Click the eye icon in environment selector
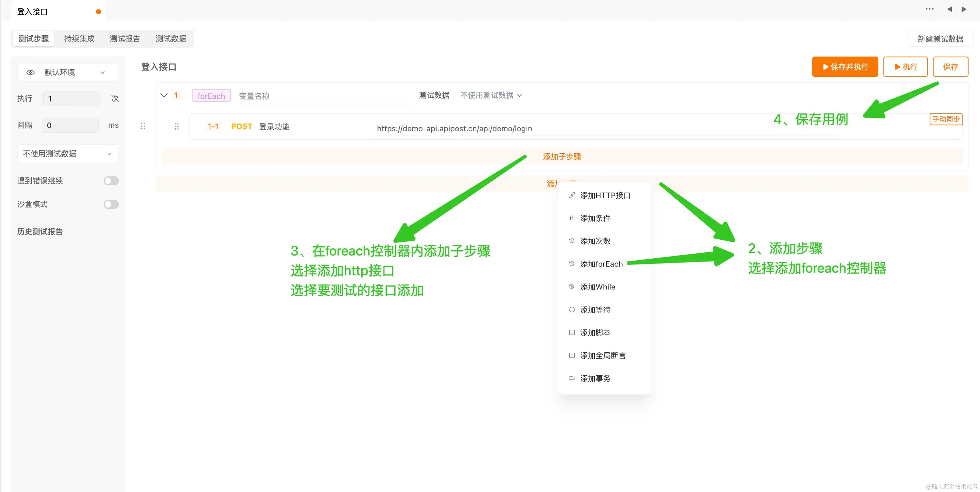The width and height of the screenshot is (980, 492). [x=30, y=72]
